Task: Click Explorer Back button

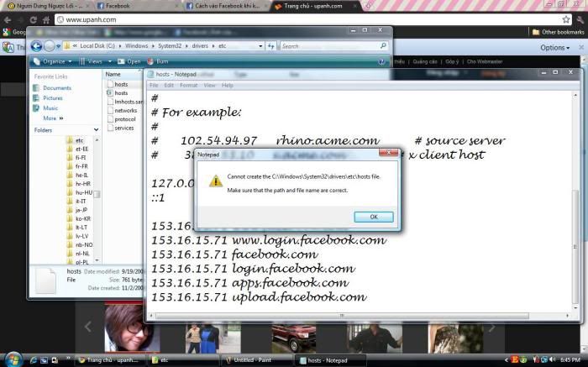Action: [x=36, y=46]
